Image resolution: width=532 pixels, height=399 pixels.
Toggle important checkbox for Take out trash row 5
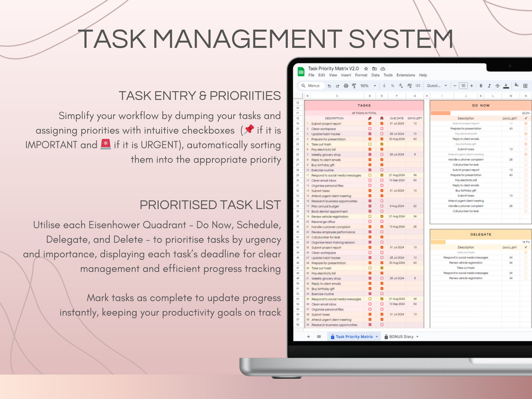click(370, 144)
